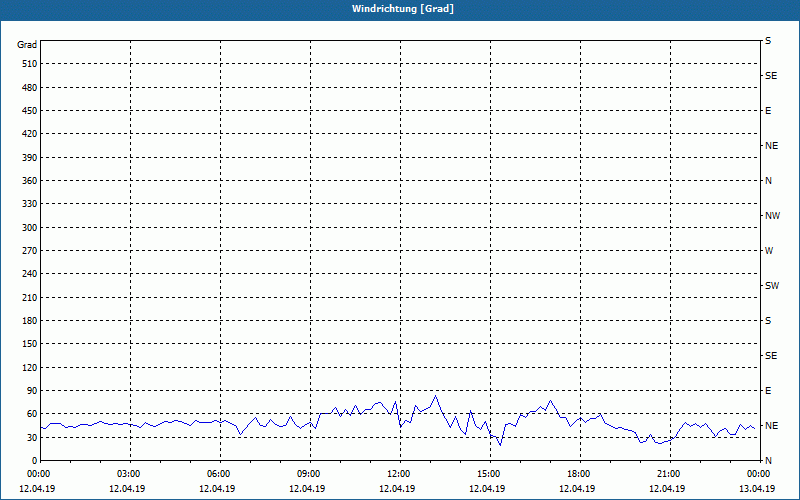
Task: Select the 480 degree axis label
Action: click(28, 87)
